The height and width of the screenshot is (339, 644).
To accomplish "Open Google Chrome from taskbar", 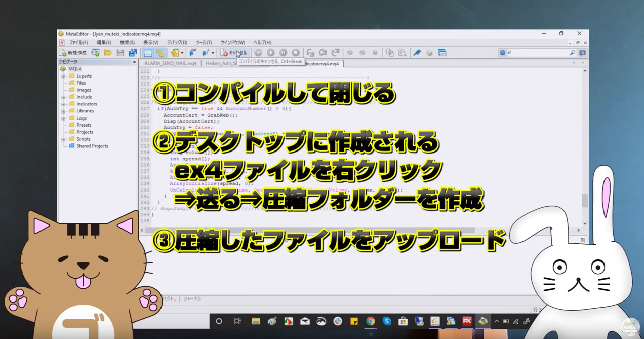I will (371, 321).
